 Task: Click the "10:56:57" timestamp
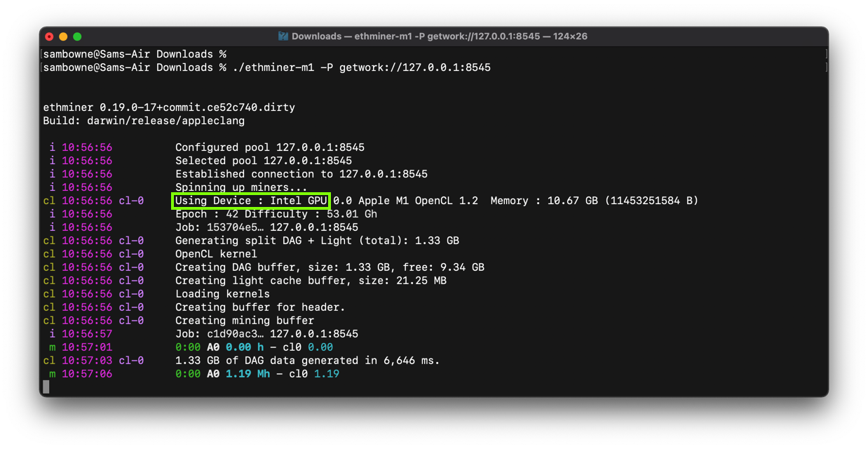pos(87,334)
